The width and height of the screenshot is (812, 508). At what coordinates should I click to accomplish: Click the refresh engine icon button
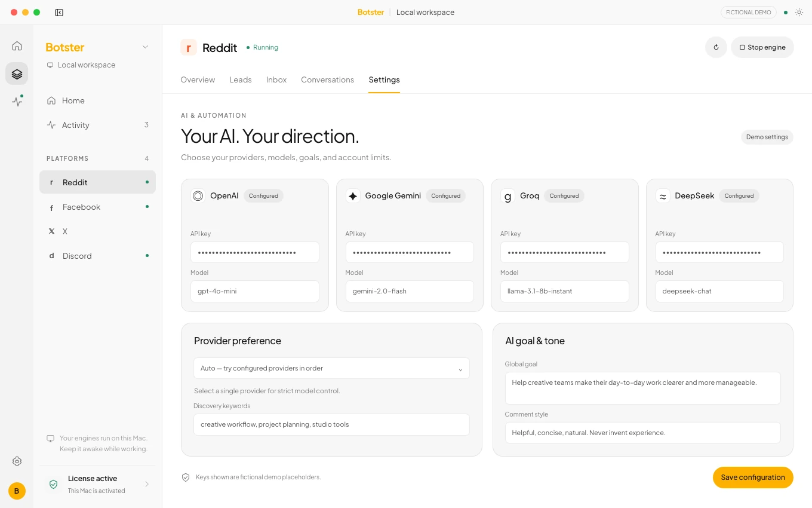[716, 47]
